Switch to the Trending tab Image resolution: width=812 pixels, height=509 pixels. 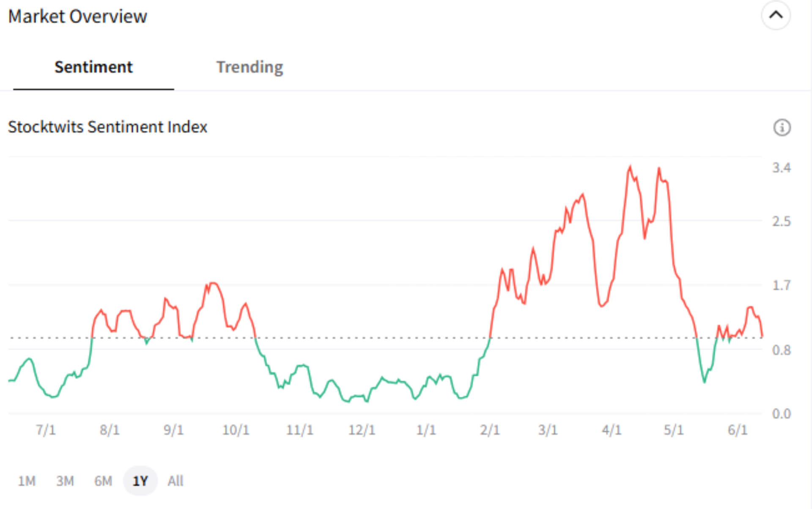tap(250, 67)
